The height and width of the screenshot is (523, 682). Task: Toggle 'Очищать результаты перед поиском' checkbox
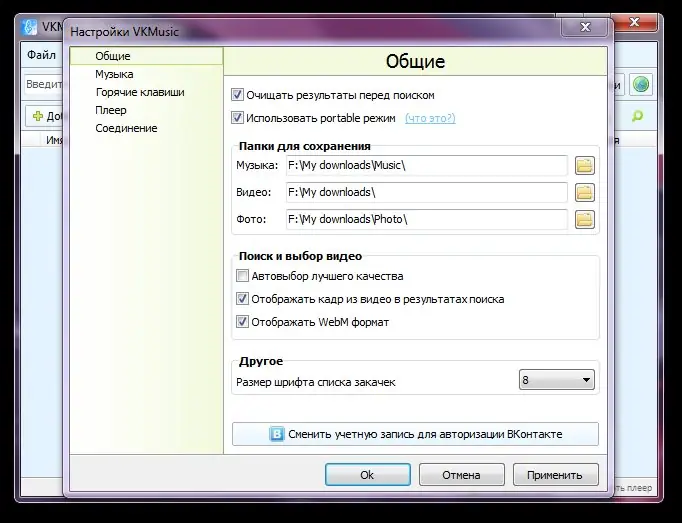point(237,95)
